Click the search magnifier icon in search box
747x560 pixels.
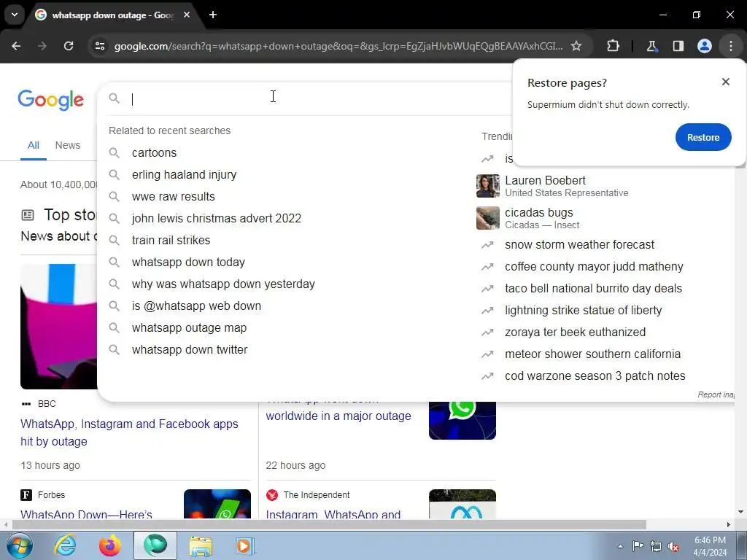[x=114, y=98]
